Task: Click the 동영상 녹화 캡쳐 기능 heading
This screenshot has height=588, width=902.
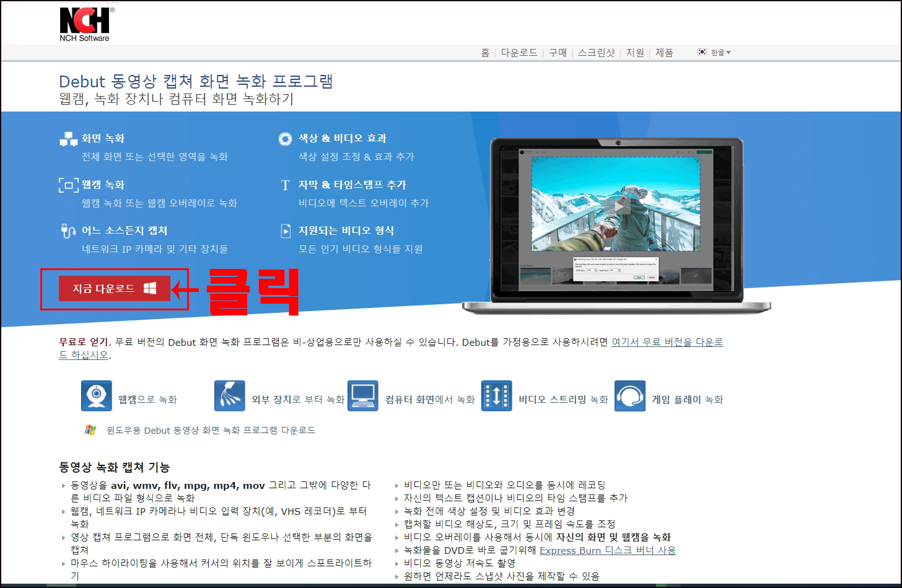Action: (x=114, y=467)
